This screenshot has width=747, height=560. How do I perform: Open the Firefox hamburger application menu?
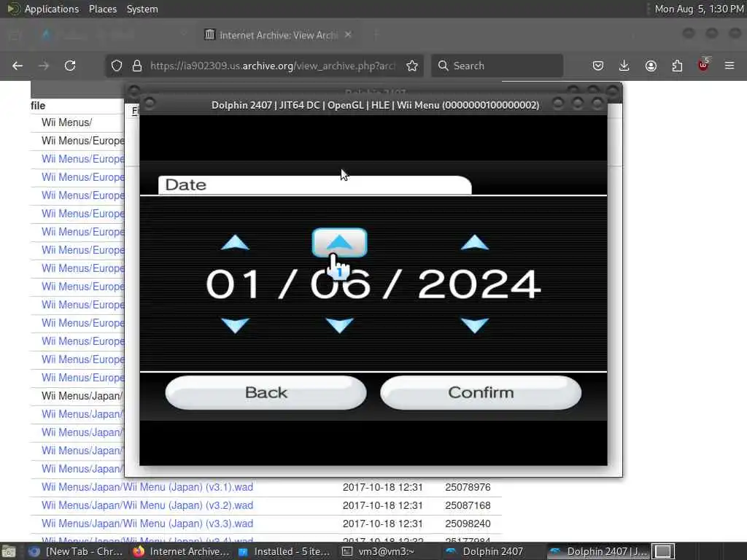tap(729, 66)
